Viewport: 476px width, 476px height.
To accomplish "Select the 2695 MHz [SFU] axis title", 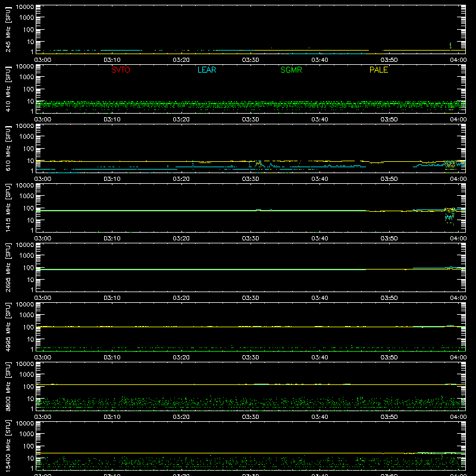I will [8, 267].
